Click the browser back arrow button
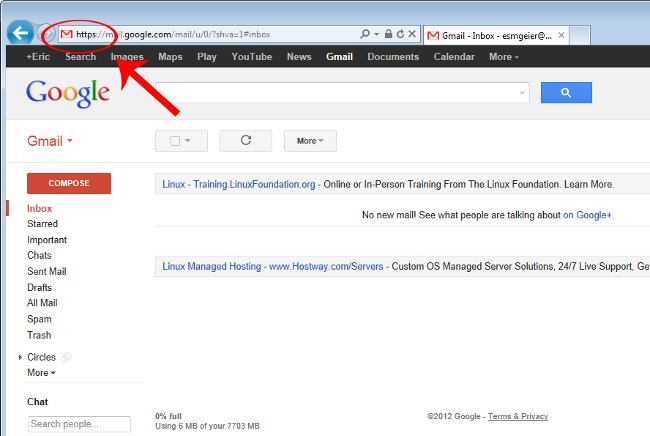This screenshot has width=650, height=436. coord(18,33)
